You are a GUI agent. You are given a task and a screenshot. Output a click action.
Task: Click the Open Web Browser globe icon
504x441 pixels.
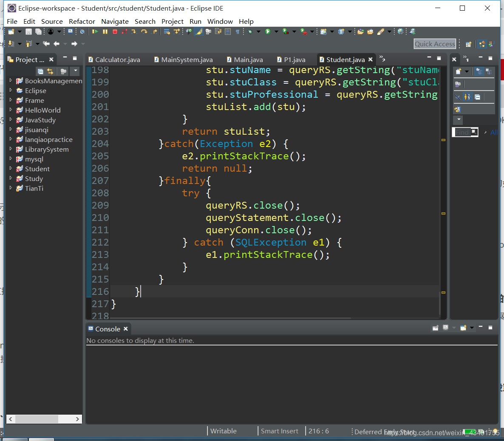coord(400,31)
